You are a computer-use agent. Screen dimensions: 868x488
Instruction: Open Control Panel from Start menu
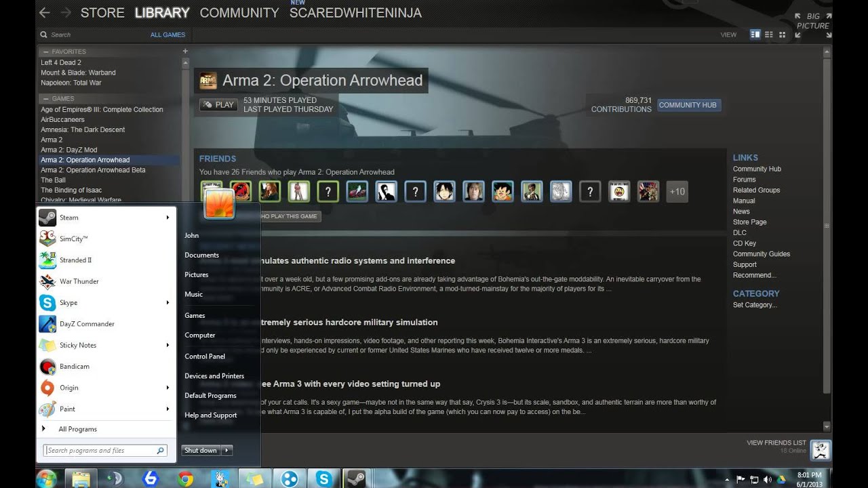pos(205,357)
